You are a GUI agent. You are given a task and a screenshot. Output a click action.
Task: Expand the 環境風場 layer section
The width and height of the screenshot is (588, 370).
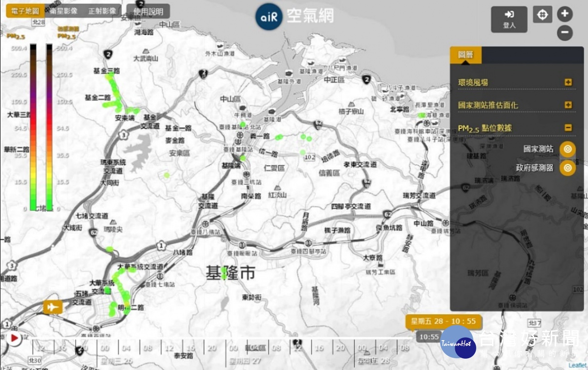(x=568, y=82)
